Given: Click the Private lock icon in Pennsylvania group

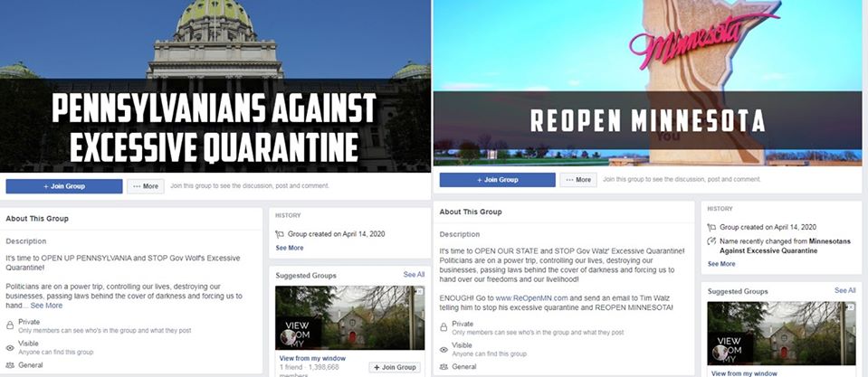Looking at the screenshot, I should (x=9, y=325).
